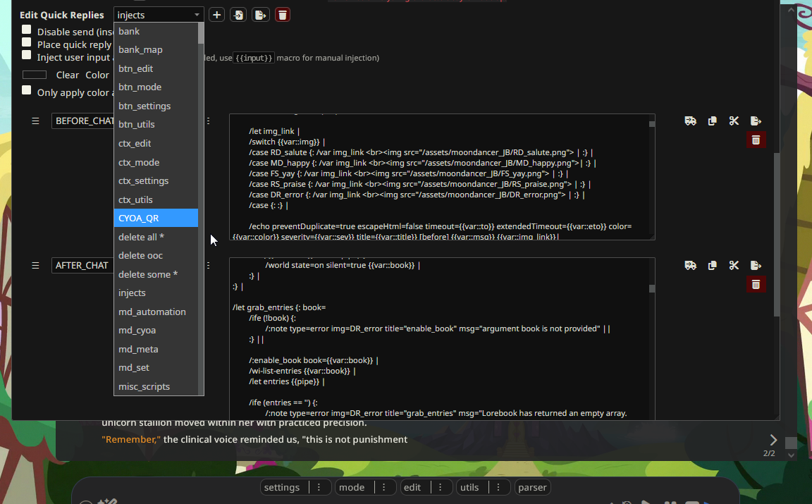
Task: Click cut (scissors) icon for AFTER_CHAT reply
Action: 734,265
